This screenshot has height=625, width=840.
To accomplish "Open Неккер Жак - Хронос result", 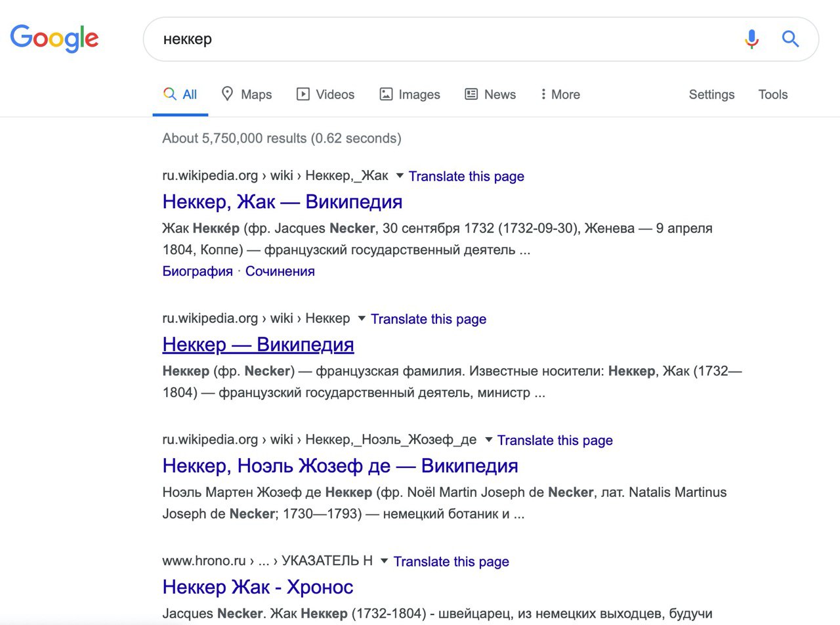I will point(258,587).
